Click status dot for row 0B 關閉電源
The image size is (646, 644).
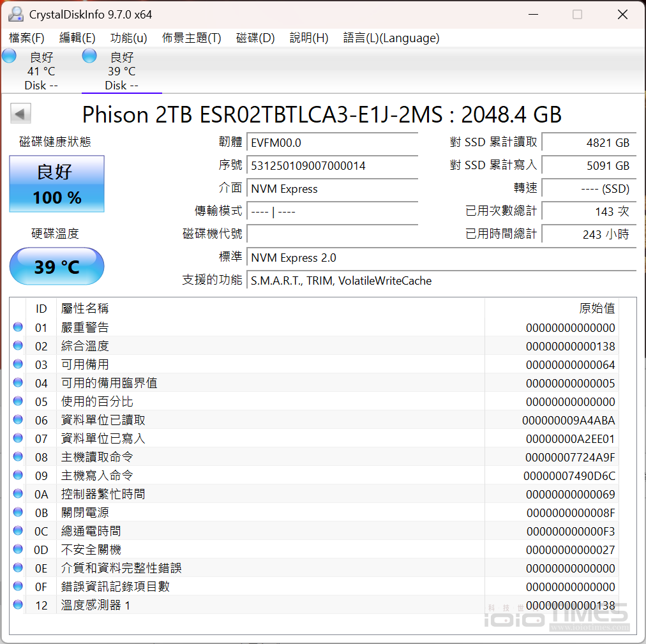point(18,512)
